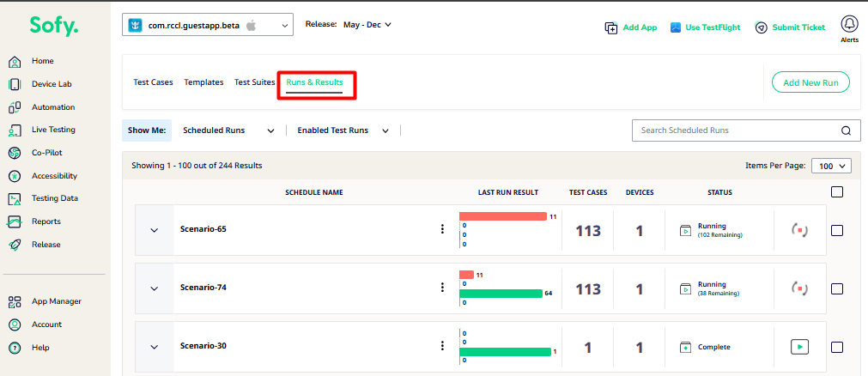
Task: Open the Testing Data sidebar icon
Action: 15,198
